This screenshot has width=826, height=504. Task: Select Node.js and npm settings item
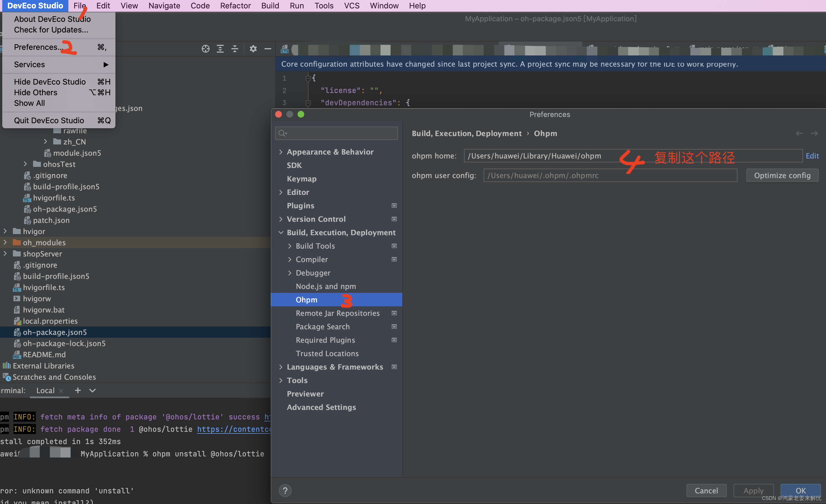pos(326,286)
